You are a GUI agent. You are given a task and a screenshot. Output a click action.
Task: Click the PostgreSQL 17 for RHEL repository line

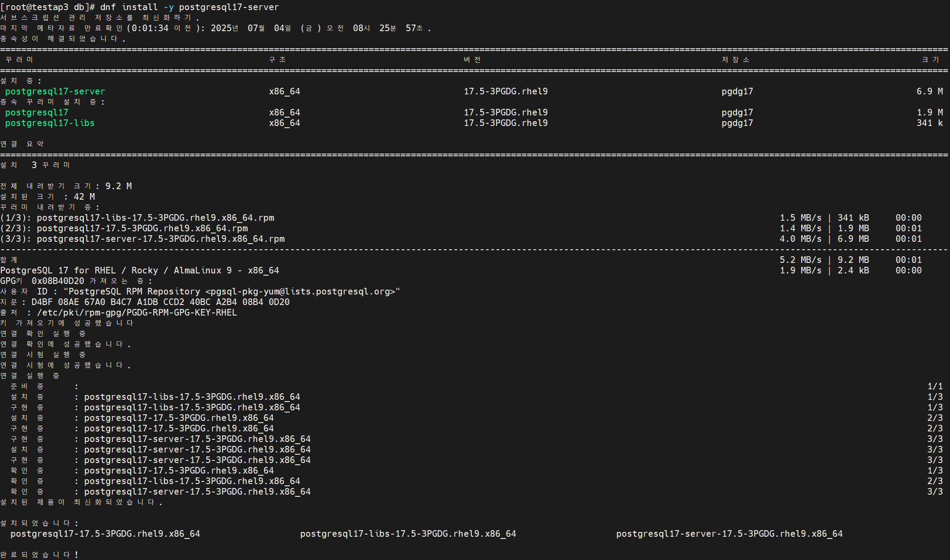(139, 270)
